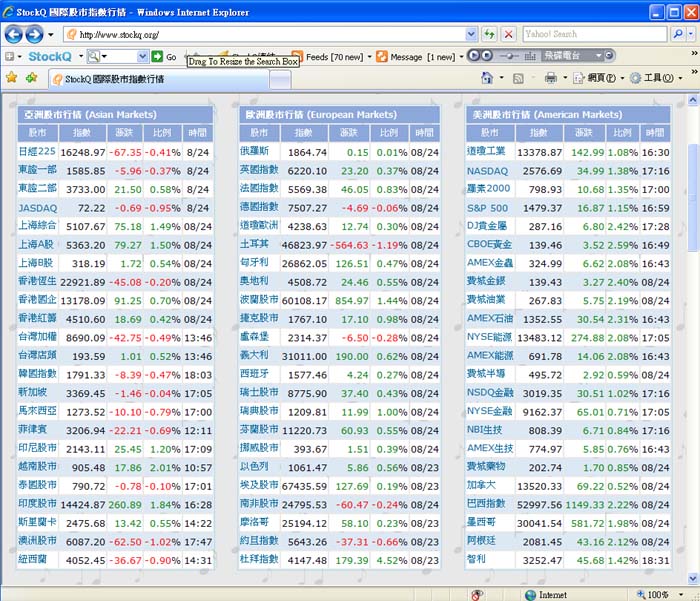Expand the Message dropdown arrow
The image size is (700, 601).
[x=461, y=57]
